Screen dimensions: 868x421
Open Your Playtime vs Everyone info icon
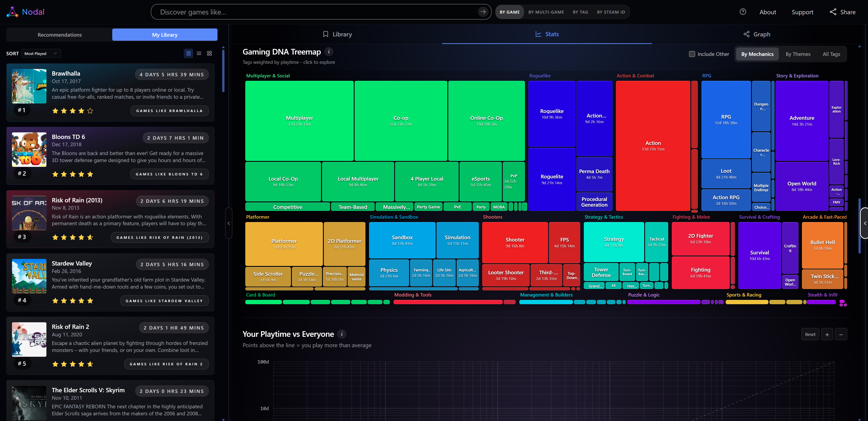pyautogui.click(x=342, y=334)
